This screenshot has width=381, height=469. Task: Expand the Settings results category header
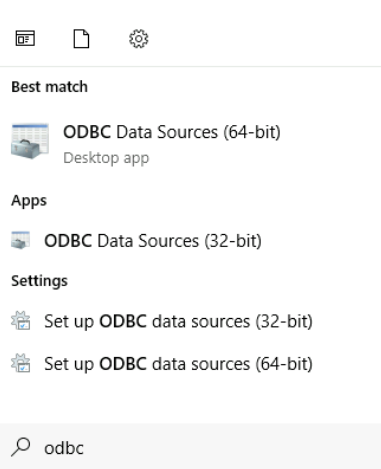39,281
